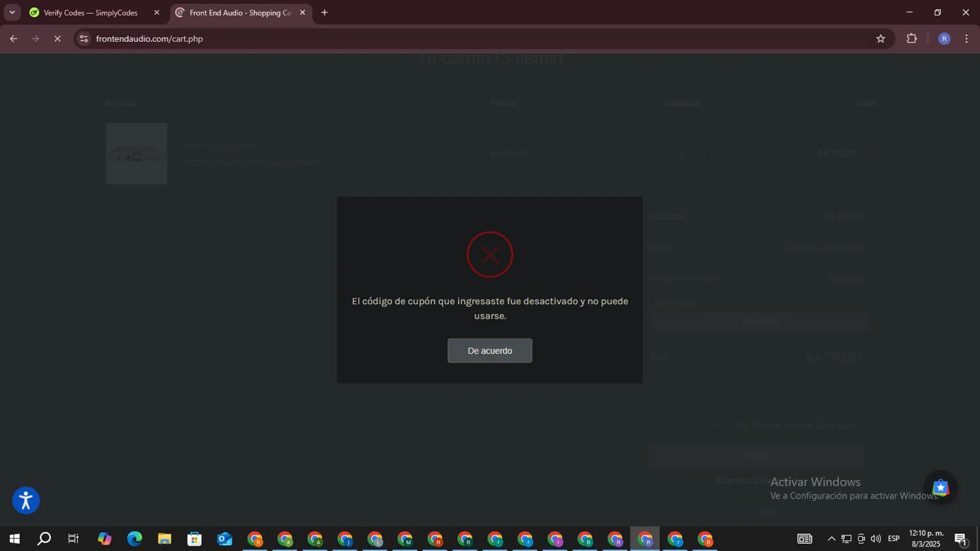Open Microsoft Edge from the taskbar
The image size is (980, 551).
click(135, 539)
